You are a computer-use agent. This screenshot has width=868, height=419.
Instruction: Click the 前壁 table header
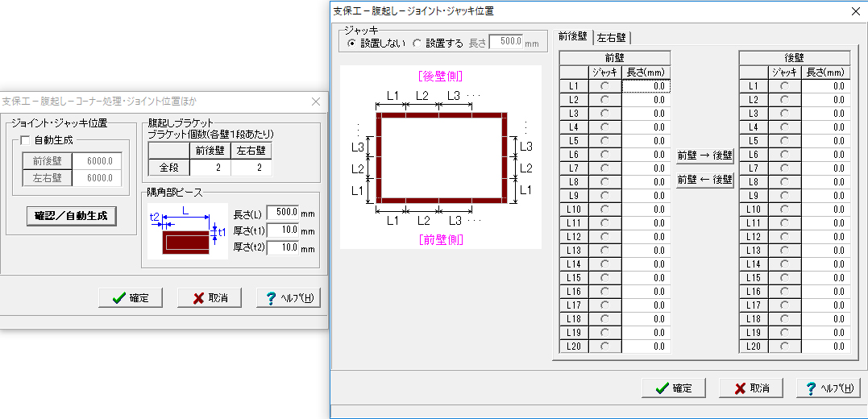[615, 57]
